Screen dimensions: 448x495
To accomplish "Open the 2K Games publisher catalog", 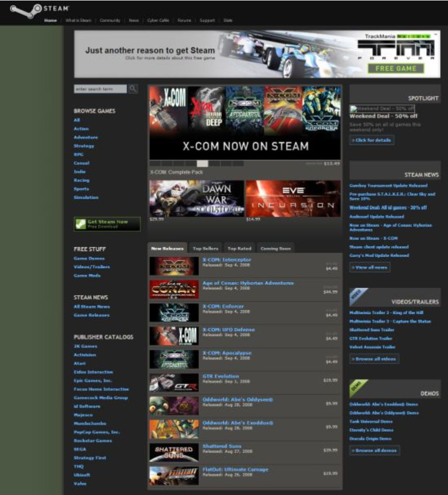I will [x=85, y=346].
